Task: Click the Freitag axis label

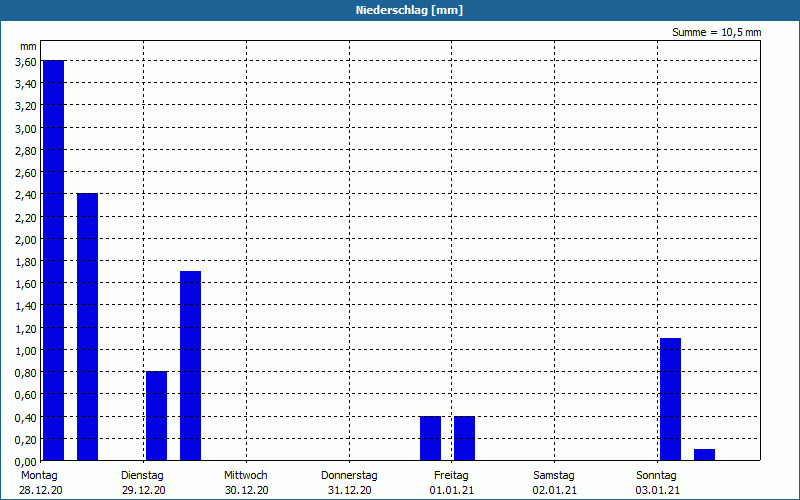Action: (452, 476)
